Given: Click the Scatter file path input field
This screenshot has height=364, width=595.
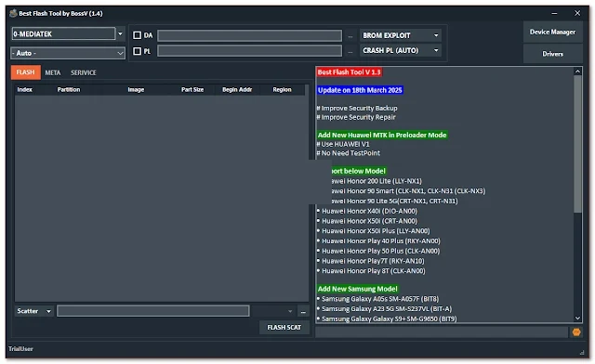Looking at the screenshot, I should click(152, 311).
